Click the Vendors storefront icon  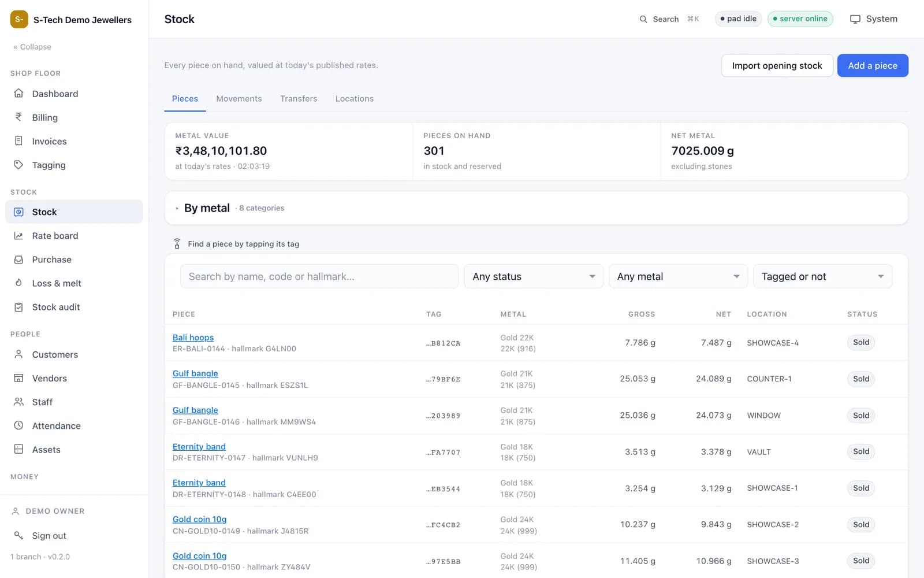[x=18, y=378]
